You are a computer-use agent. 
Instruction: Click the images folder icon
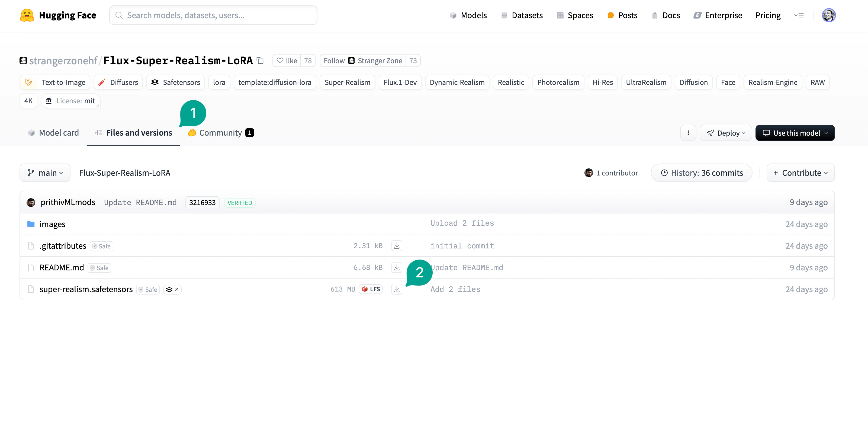31,223
